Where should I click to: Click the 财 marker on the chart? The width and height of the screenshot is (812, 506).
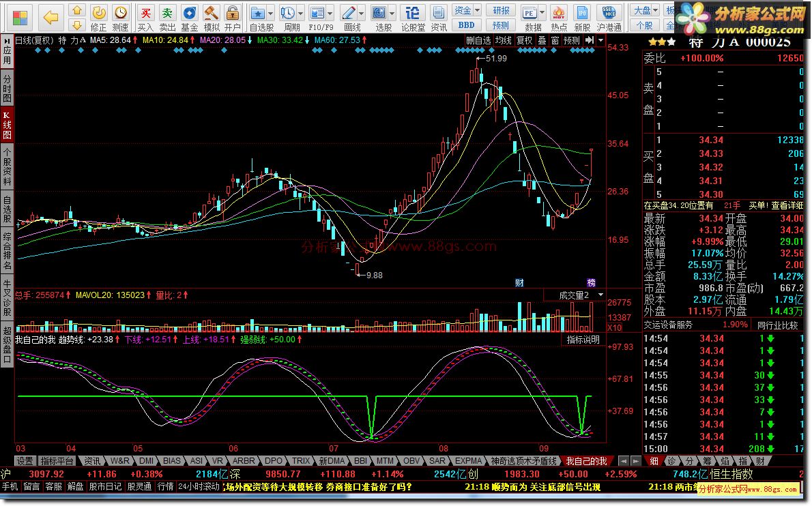(x=519, y=282)
